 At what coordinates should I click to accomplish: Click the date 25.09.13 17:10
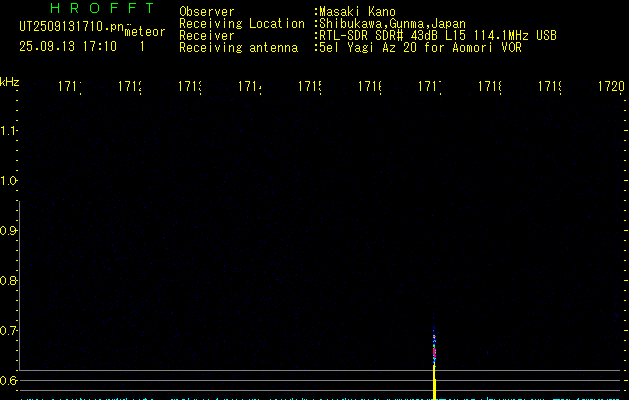click(68, 46)
